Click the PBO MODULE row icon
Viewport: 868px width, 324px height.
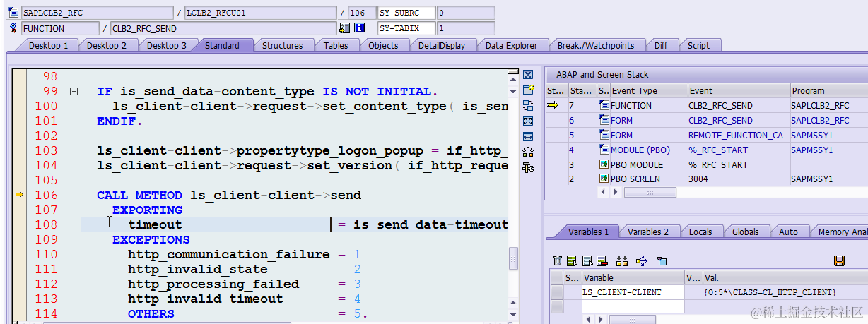604,164
